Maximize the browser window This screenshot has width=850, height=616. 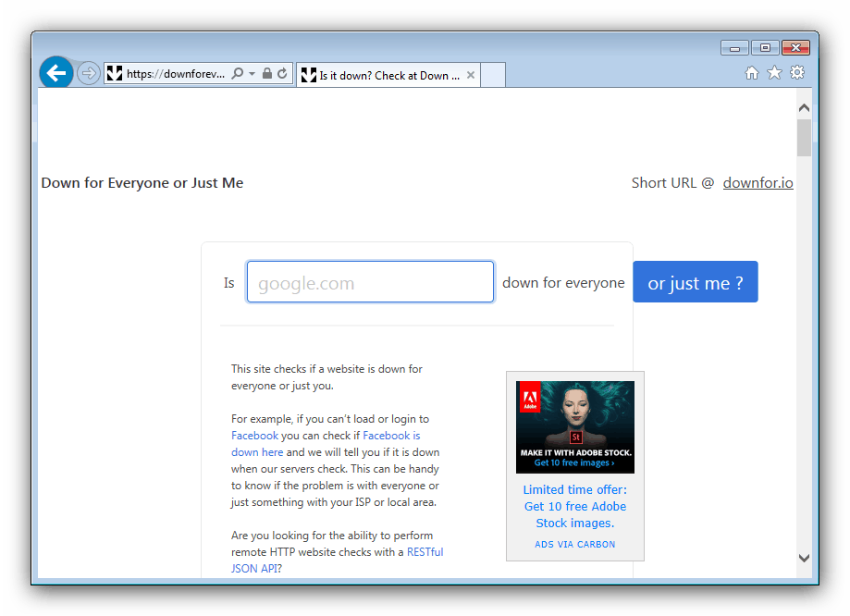coord(765,48)
